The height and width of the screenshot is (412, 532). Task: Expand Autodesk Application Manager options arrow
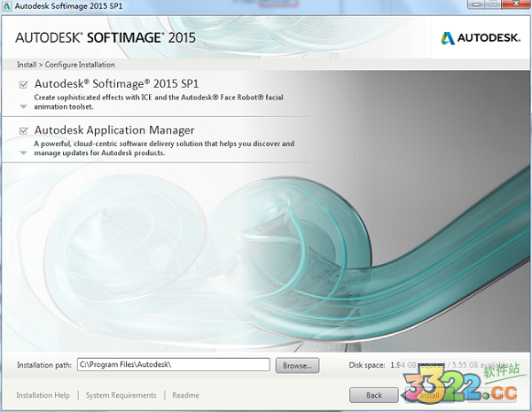(x=23, y=153)
